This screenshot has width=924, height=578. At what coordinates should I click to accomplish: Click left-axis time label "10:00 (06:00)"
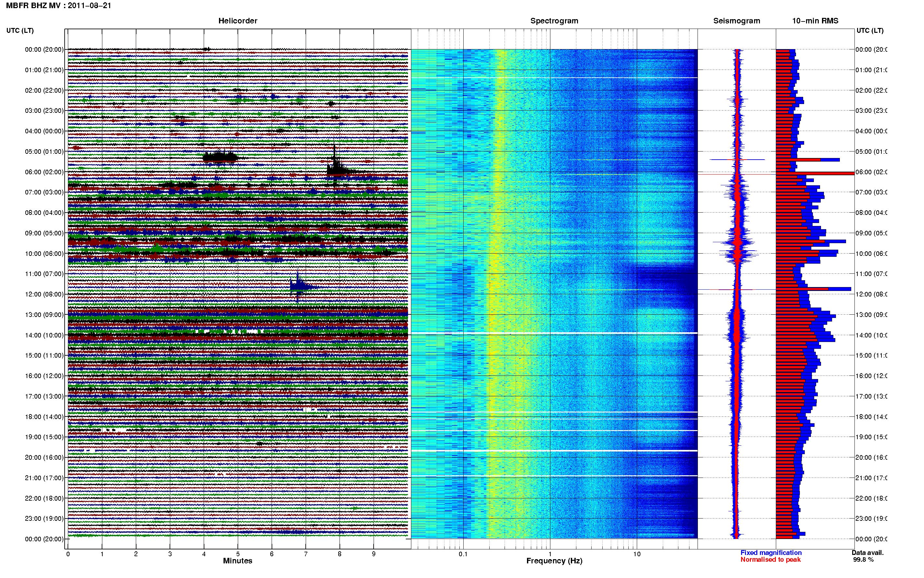click(x=44, y=254)
